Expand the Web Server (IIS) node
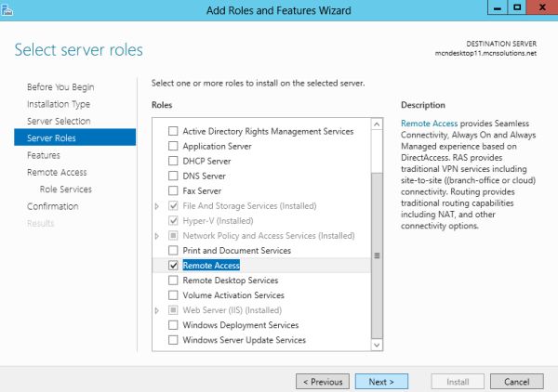This screenshot has width=558, height=392. 158,310
